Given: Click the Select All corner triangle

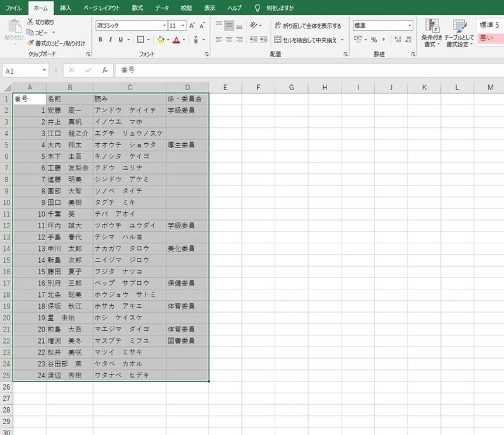Looking at the screenshot, I should tap(6, 87).
